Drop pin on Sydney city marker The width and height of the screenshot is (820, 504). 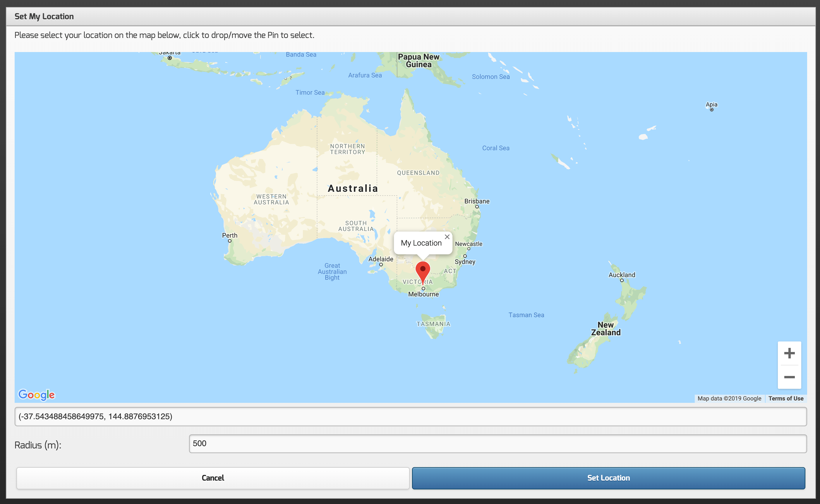coord(465,256)
